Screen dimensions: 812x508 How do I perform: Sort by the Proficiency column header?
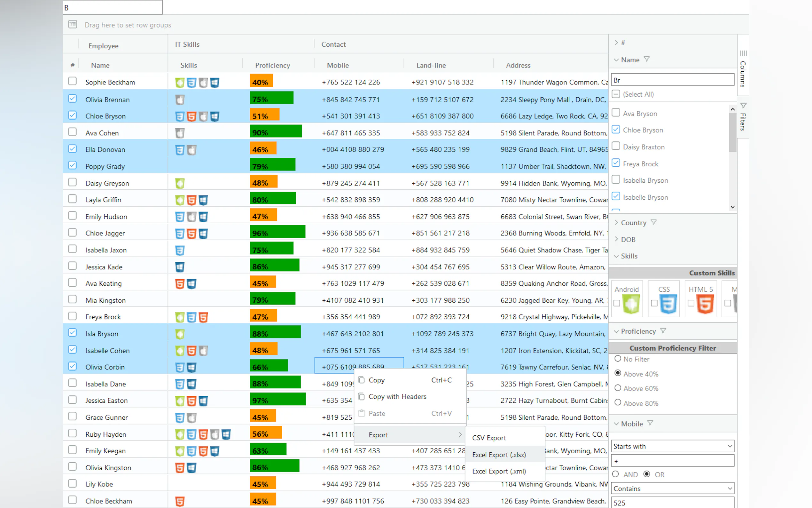272,65
